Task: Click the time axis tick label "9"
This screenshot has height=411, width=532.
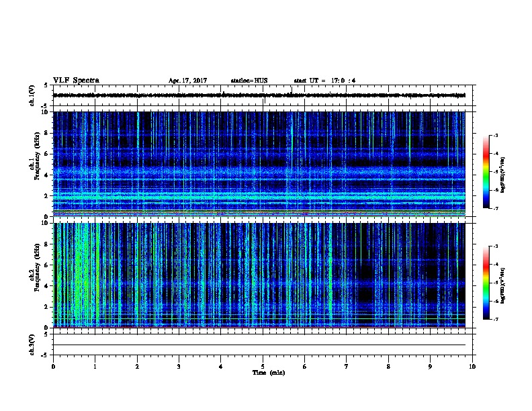Action: (430, 367)
